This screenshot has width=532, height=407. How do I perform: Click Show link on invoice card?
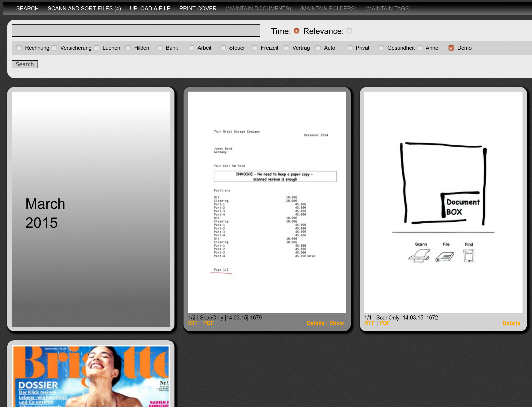tap(336, 323)
